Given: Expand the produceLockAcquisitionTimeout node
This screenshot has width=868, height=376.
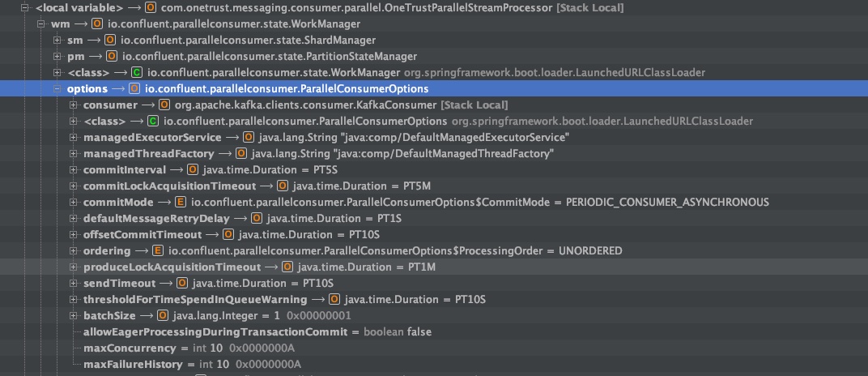Looking at the screenshot, I should point(73,267).
